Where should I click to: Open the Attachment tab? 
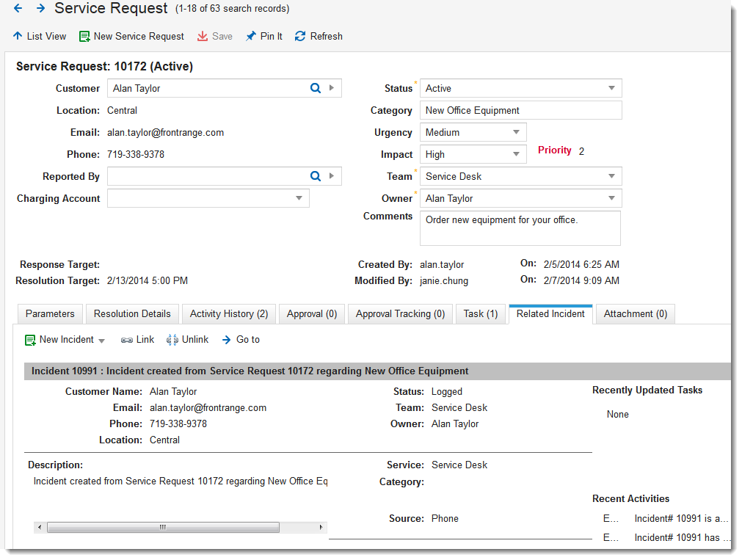[635, 313]
